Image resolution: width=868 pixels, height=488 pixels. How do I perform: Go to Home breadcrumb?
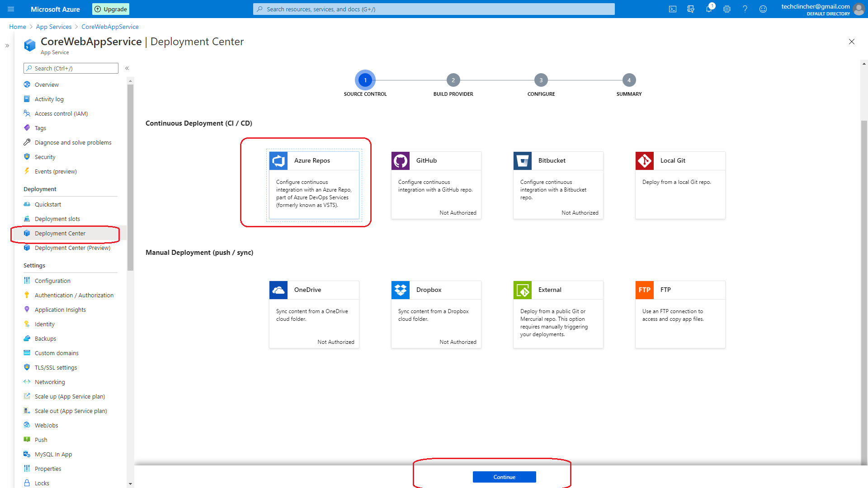[x=18, y=27]
